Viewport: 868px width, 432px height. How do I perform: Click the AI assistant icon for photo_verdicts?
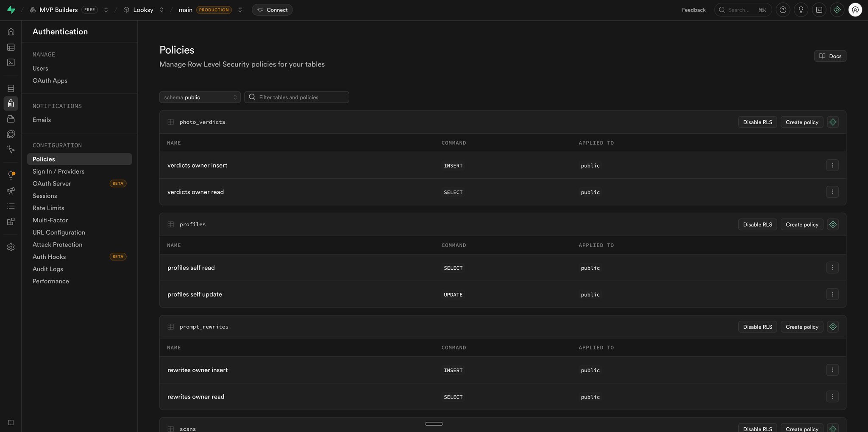(x=833, y=122)
